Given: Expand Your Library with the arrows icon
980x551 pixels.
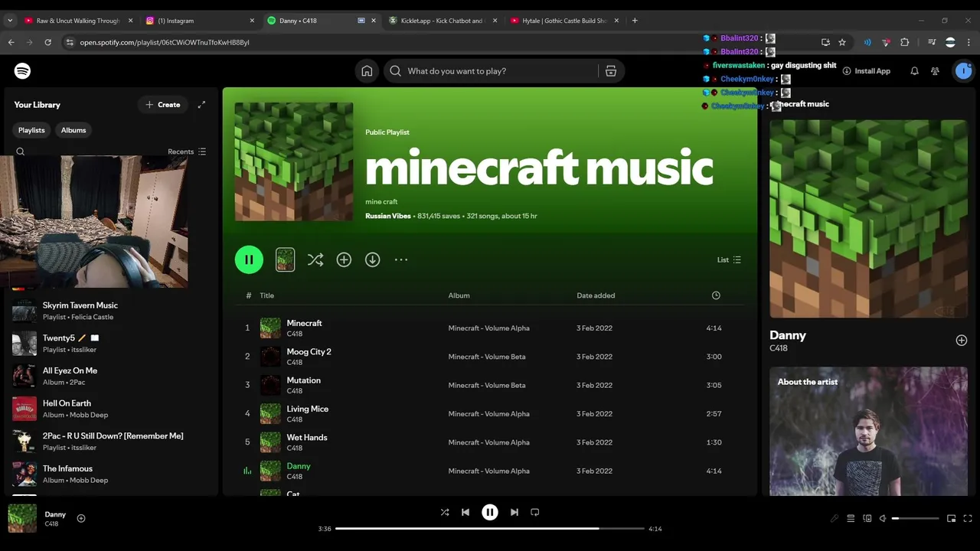Looking at the screenshot, I should [x=201, y=105].
